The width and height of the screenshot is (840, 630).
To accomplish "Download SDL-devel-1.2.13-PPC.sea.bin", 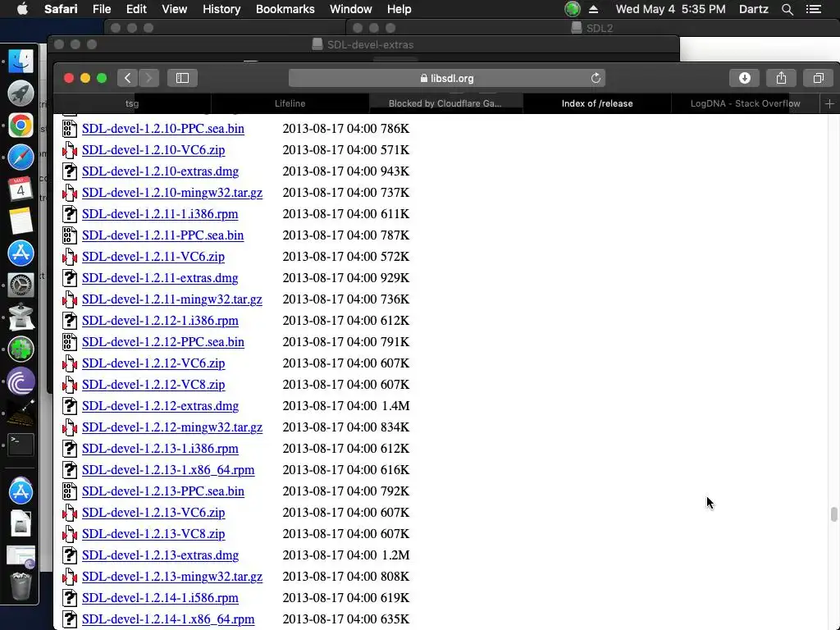I will pos(163,491).
